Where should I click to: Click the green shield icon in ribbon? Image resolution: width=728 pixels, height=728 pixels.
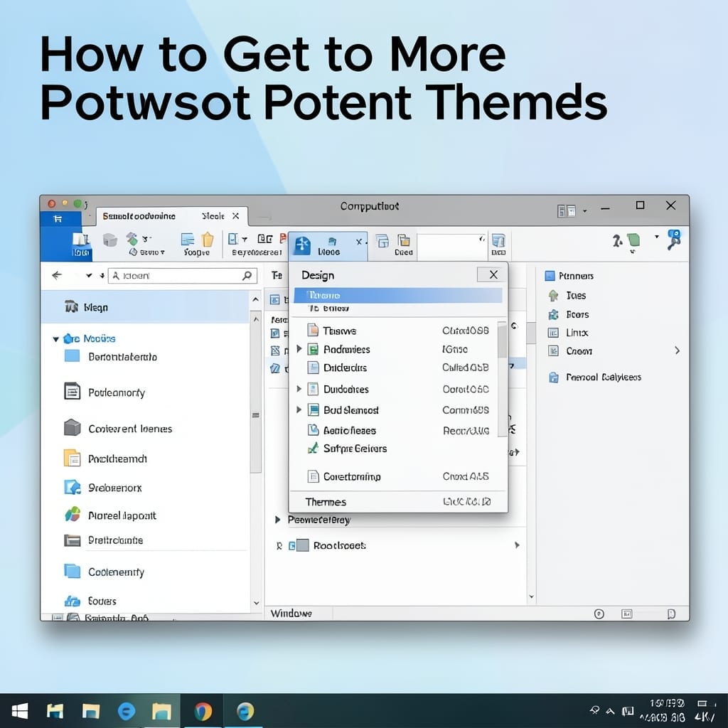click(633, 240)
